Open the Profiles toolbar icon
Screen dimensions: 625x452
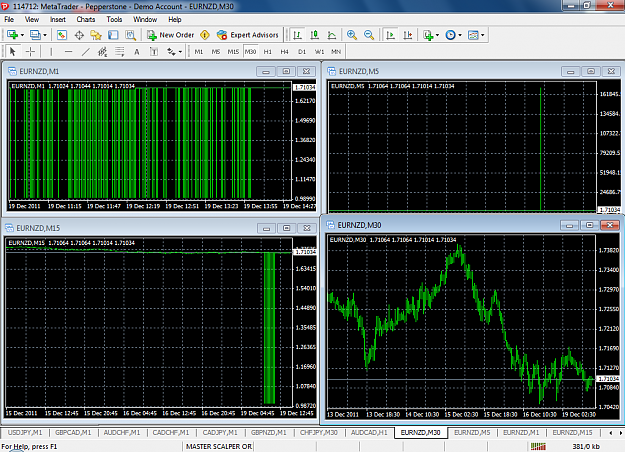coord(35,35)
